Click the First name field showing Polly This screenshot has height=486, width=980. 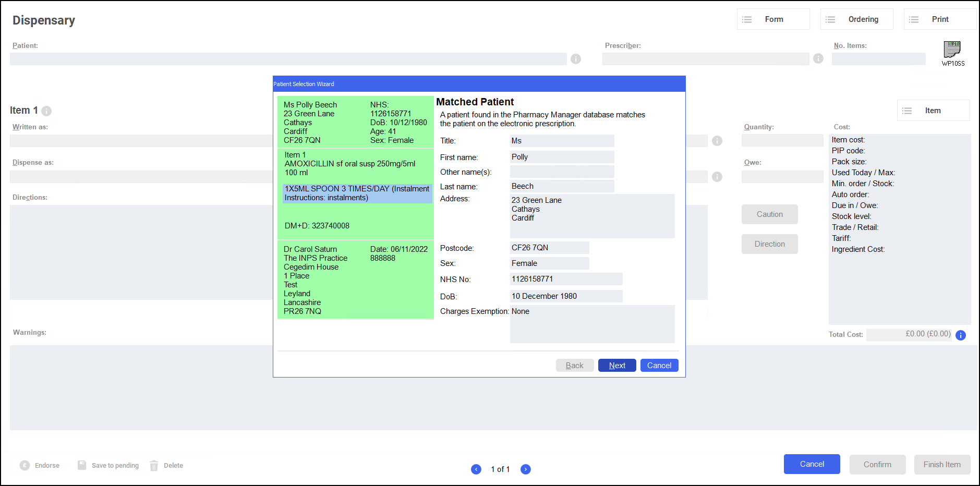pyautogui.click(x=562, y=157)
